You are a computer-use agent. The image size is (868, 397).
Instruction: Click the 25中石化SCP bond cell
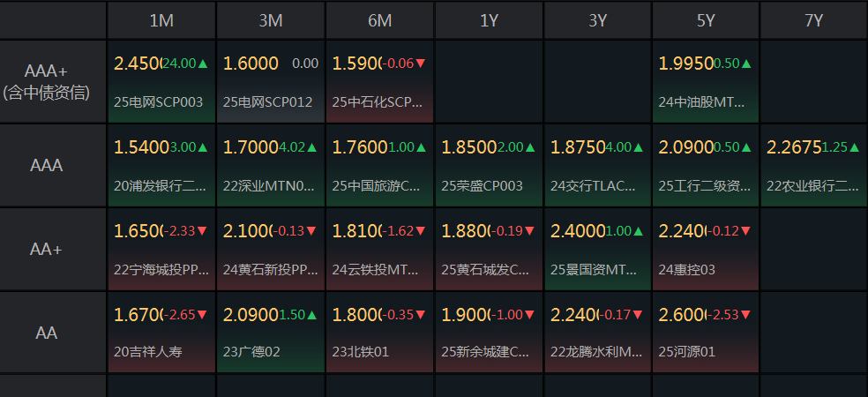click(x=378, y=101)
